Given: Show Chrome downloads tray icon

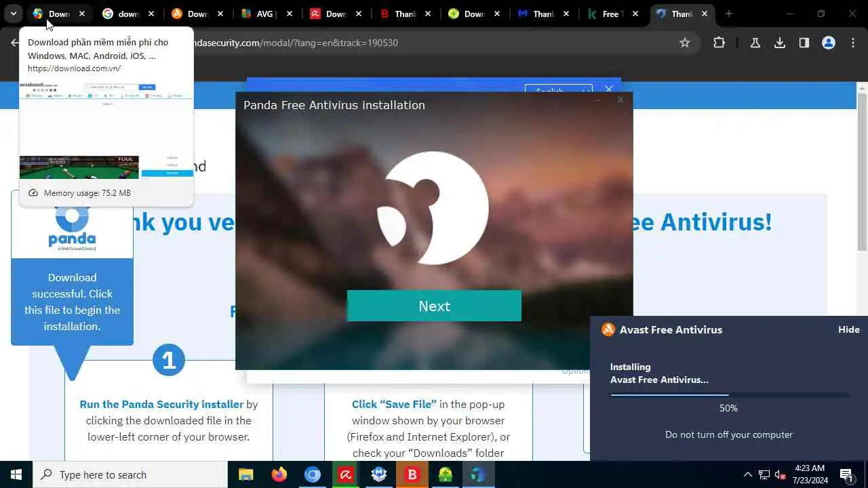Looking at the screenshot, I should 780,43.
